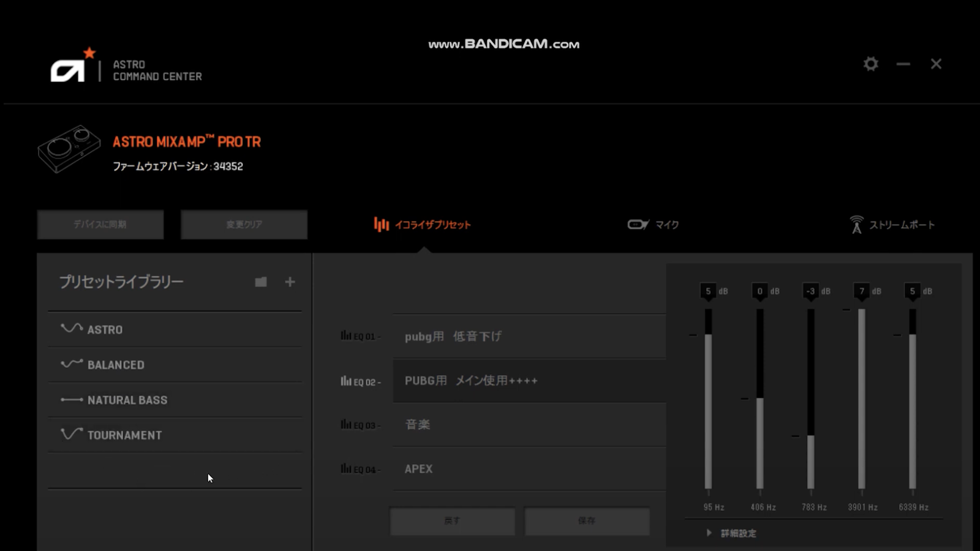Adjust the 95 Hz band slider
The height and width of the screenshot is (551, 980).
click(x=708, y=399)
